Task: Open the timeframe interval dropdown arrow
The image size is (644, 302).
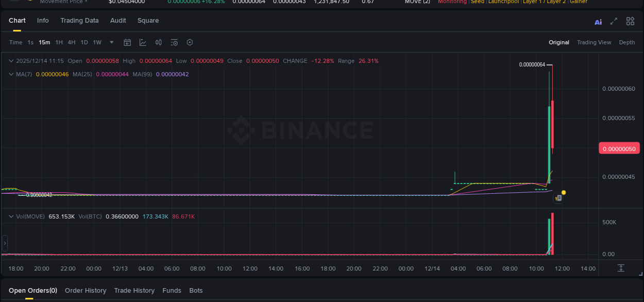Action: pos(111,42)
